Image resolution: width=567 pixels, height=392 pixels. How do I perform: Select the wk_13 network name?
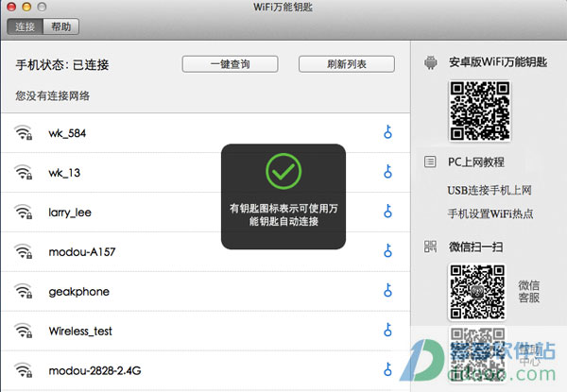(64, 173)
